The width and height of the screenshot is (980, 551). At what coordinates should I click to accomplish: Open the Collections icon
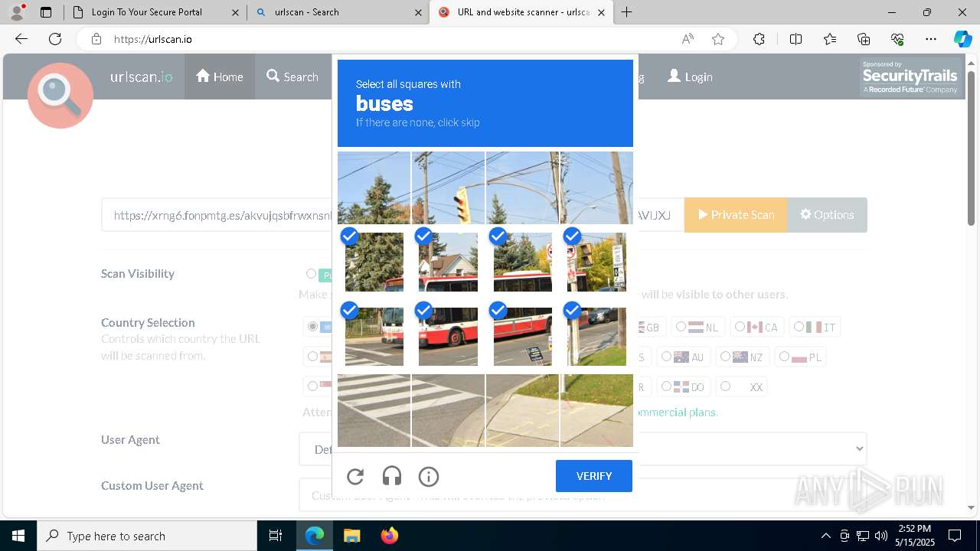coord(864,39)
